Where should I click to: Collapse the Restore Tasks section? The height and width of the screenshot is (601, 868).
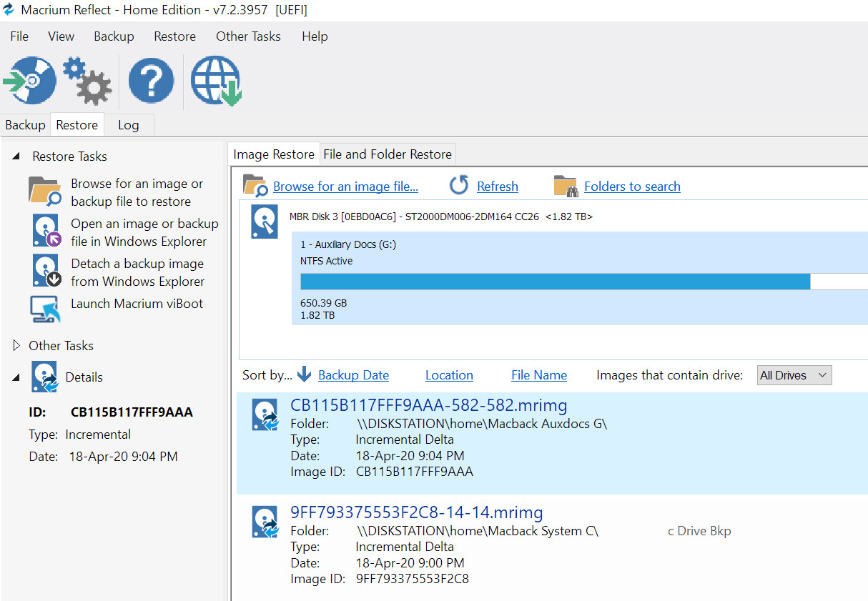pos(16,156)
